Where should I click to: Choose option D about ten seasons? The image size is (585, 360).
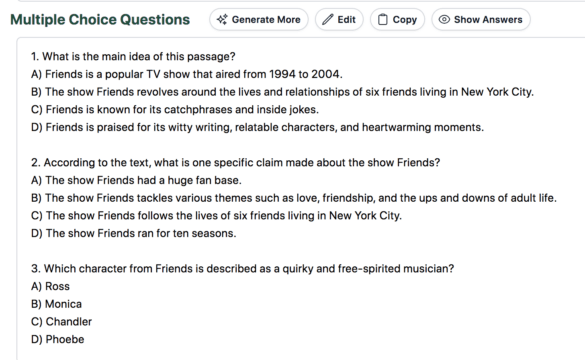(x=134, y=233)
